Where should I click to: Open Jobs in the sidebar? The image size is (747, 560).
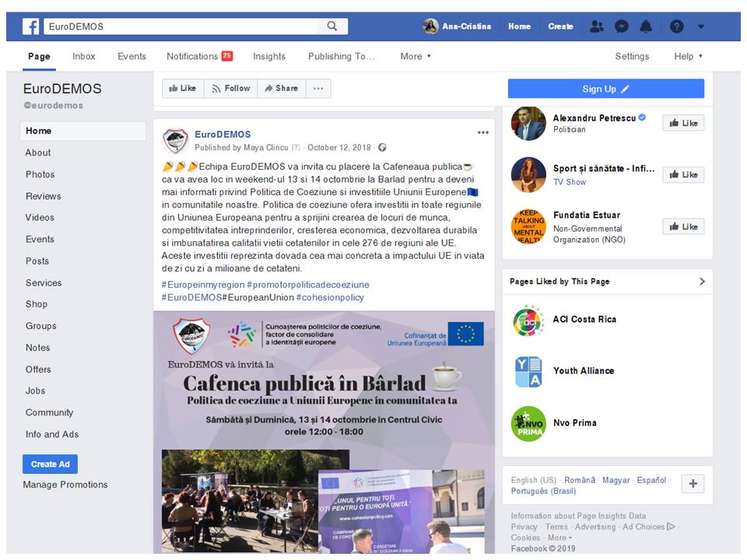pos(35,391)
